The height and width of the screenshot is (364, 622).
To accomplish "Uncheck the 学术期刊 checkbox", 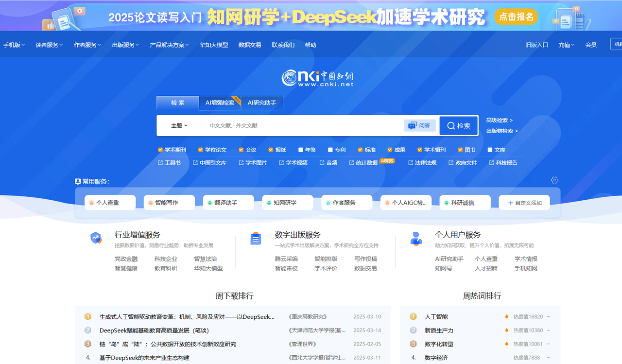I will point(160,150).
